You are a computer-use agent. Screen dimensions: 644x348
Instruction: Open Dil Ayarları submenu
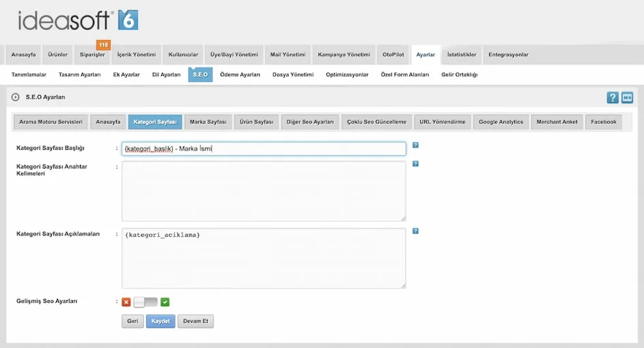[167, 74]
